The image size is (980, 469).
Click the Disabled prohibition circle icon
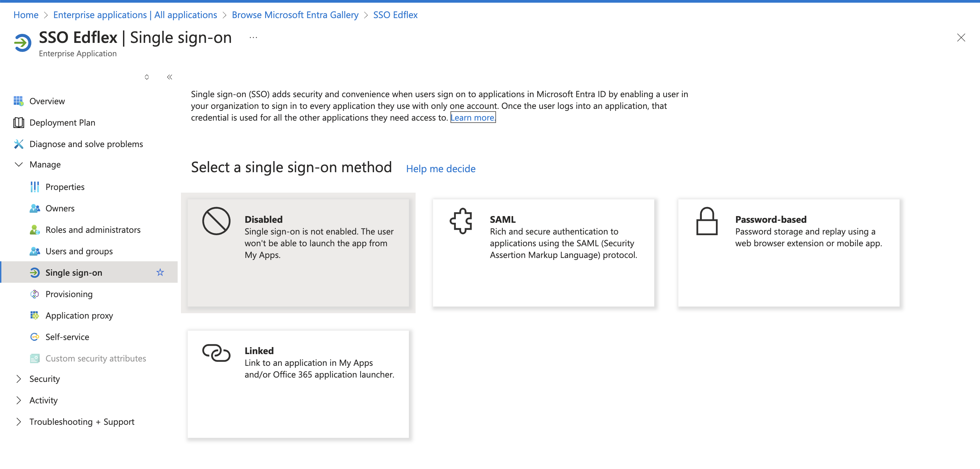[216, 221]
